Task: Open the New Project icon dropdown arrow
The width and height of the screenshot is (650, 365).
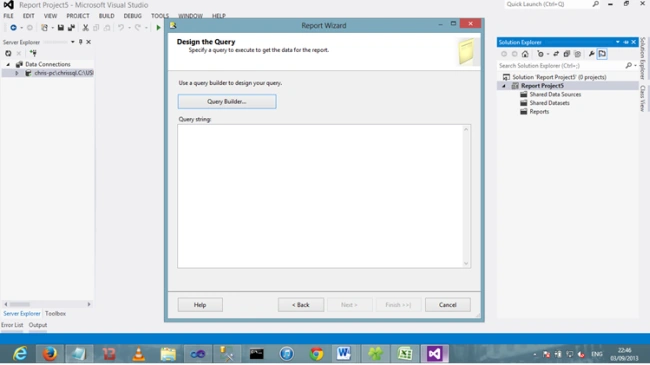Action: [x=53, y=28]
